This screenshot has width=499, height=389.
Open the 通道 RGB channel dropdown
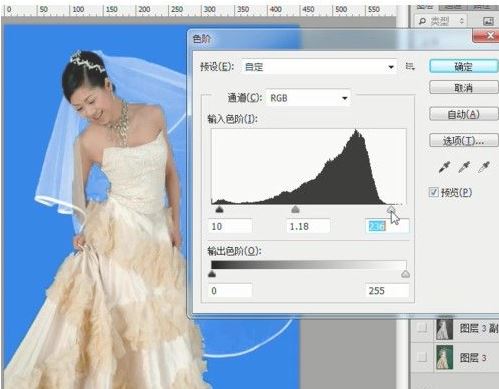point(308,98)
